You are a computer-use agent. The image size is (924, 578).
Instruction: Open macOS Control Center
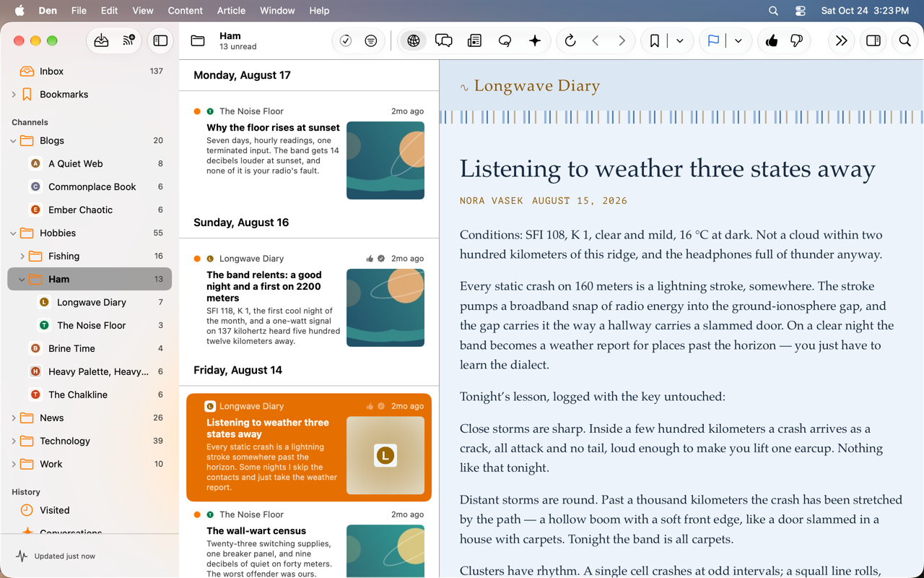[x=800, y=11]
